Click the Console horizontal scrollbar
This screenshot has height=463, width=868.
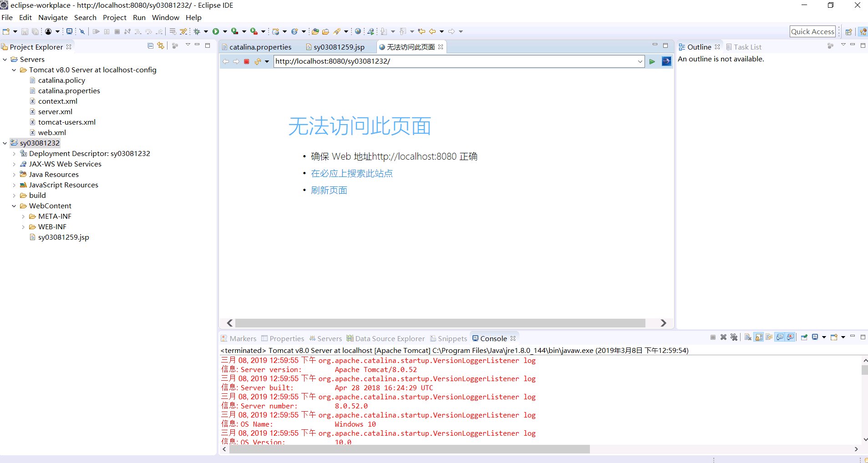[409, 449]
